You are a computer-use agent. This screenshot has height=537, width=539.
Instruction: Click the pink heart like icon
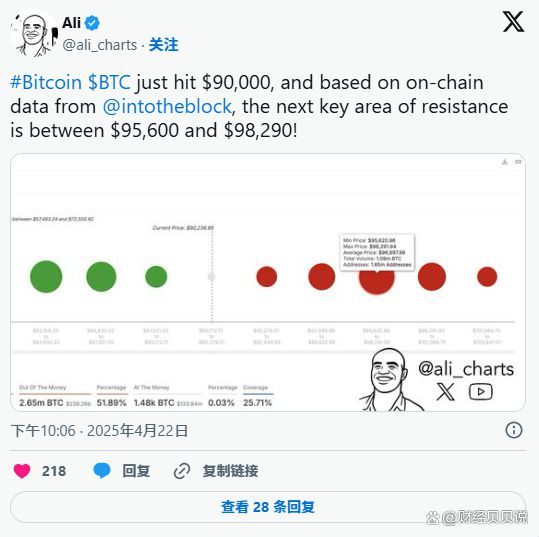point(22,471)
